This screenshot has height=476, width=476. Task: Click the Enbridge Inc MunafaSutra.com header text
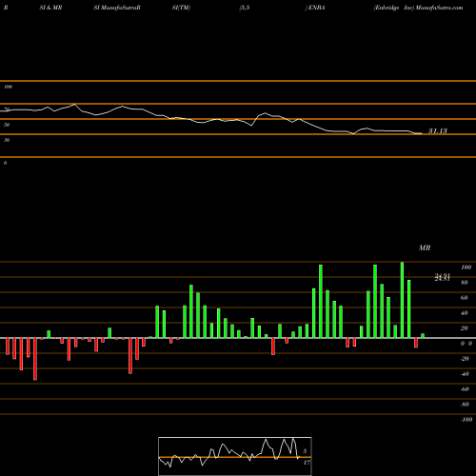418,8
